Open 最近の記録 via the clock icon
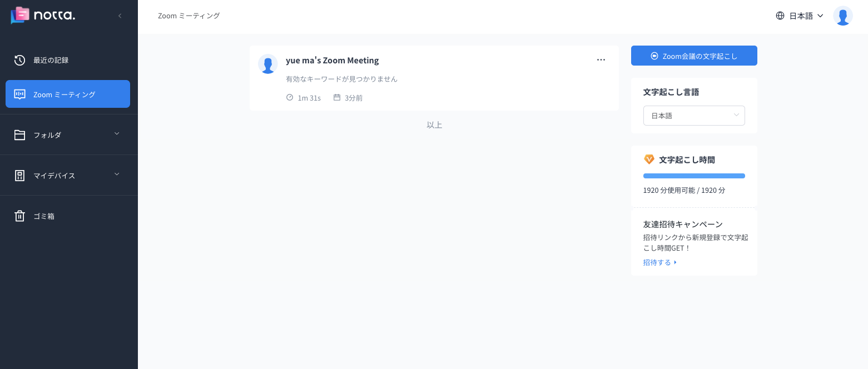The image size is (868, 369). click(x=20, y=60)
